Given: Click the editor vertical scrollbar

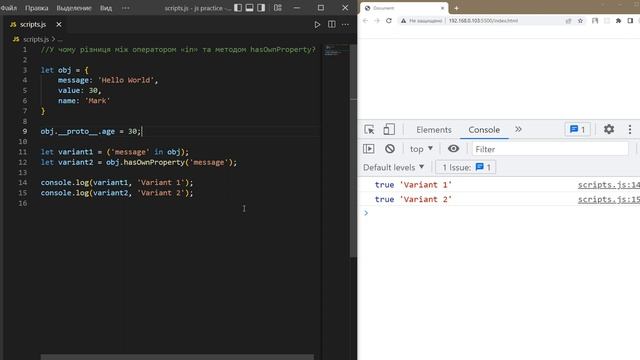Looking at the screenshot, I should click(x=353, y=151).
